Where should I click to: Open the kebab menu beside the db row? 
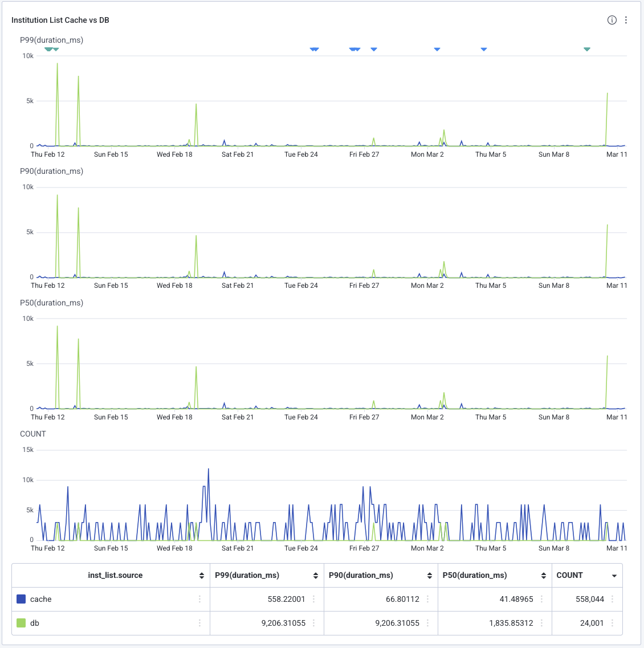point(201,623)
